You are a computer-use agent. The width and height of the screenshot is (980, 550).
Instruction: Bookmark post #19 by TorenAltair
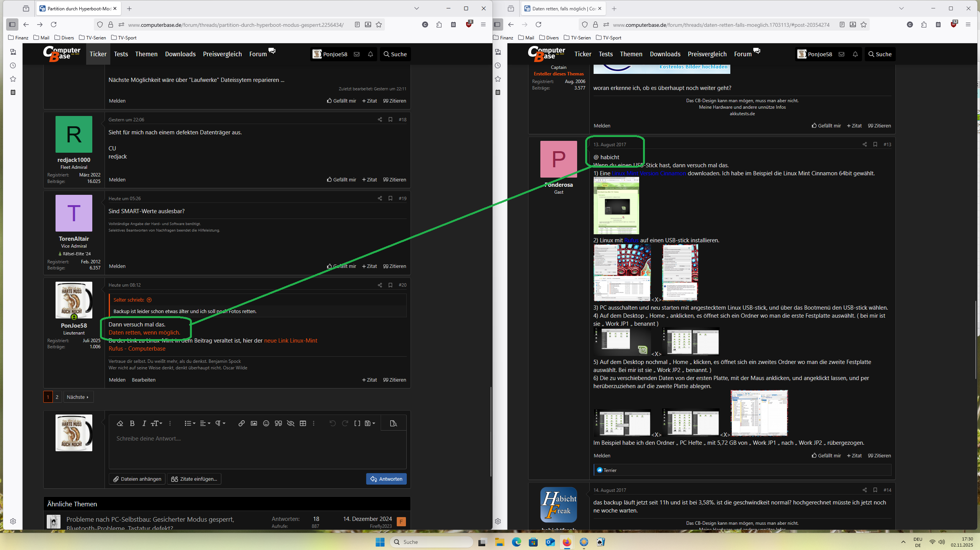click(x=390, y=198)
